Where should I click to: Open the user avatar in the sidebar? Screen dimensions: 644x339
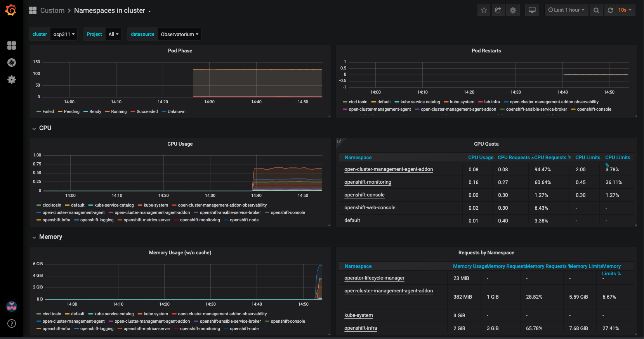pos(12,306)
